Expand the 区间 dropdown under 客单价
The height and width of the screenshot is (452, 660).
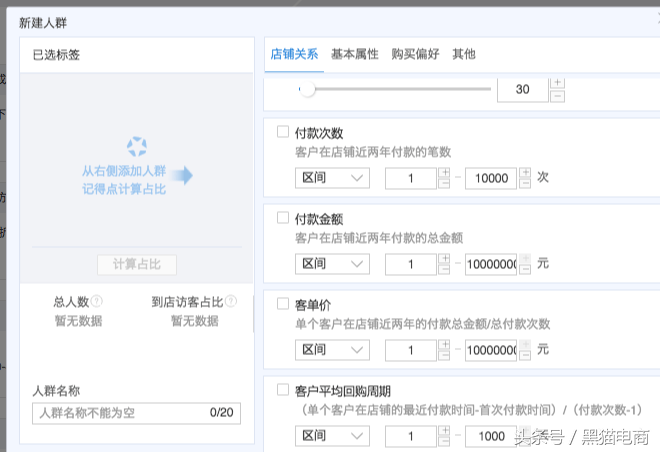click(x=333, y=350)
